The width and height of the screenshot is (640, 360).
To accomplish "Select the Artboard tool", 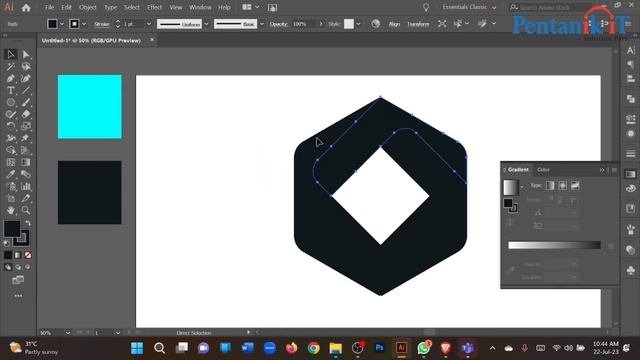I will coord(11,198).
